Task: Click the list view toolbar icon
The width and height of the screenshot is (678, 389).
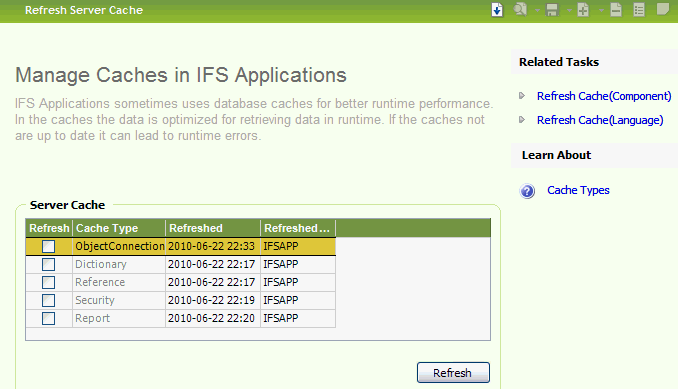Action: point(639,10)
